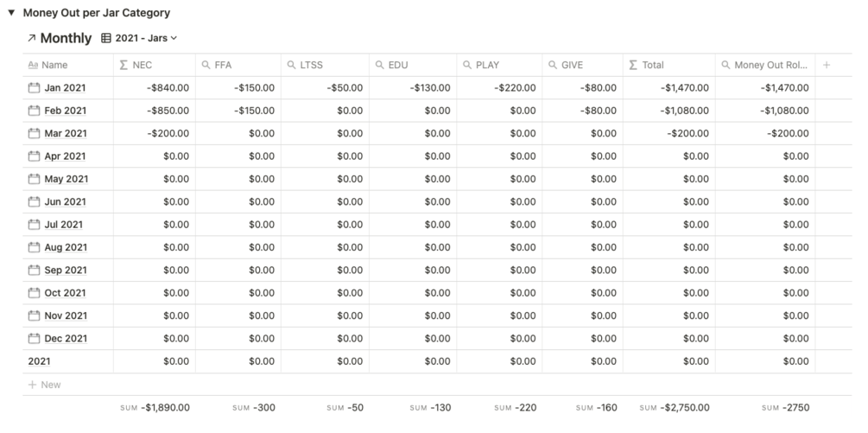Open the 2021 summary row page
The image size is (868, 433).
(x=40, y=361)
